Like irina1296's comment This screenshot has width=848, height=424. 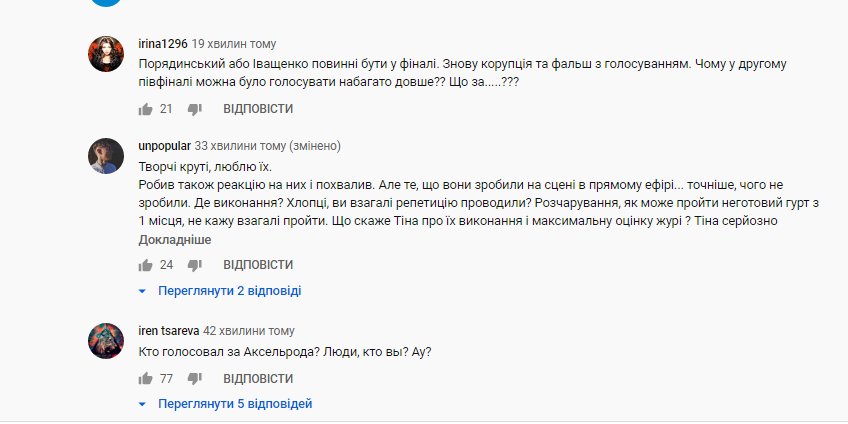(x=145, y=108)
